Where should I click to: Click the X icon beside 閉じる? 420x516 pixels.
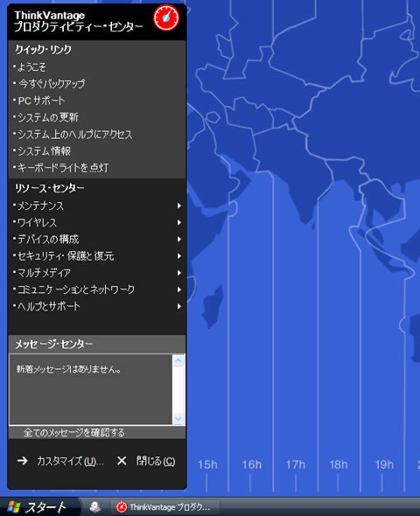pyautogui.click(x=122, y=461)
